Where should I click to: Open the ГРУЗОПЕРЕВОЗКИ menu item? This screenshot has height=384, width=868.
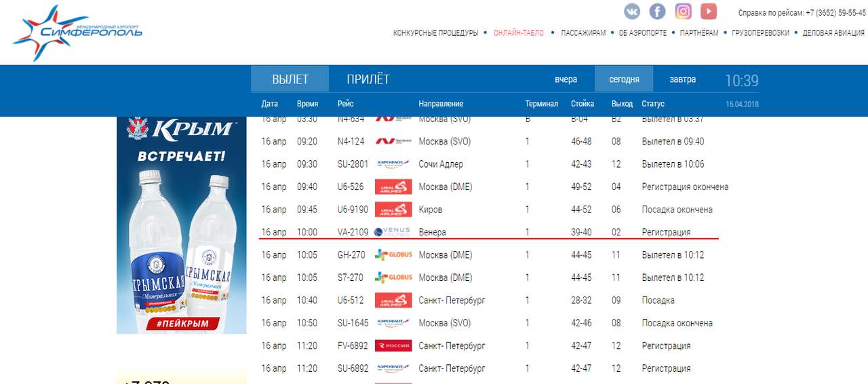tap(761, 33)
